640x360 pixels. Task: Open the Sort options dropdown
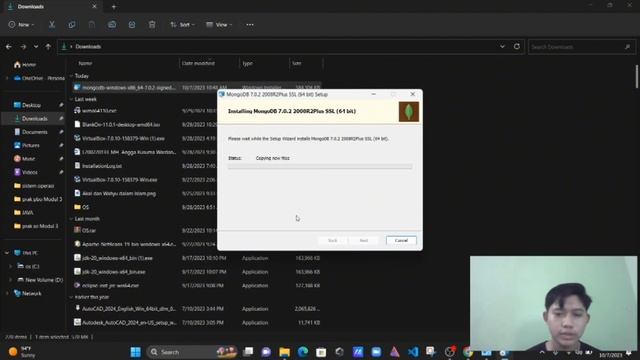tap(182, 25)
